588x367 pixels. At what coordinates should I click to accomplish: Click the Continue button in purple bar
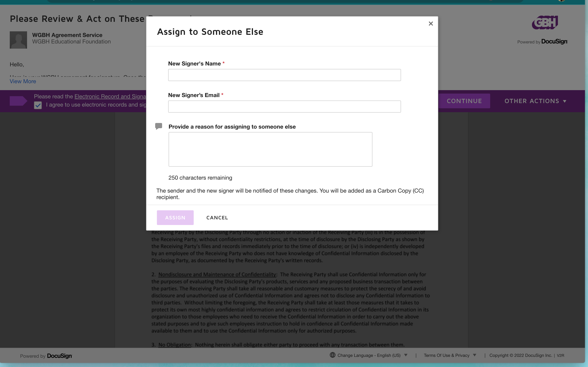tap(464, 101)
